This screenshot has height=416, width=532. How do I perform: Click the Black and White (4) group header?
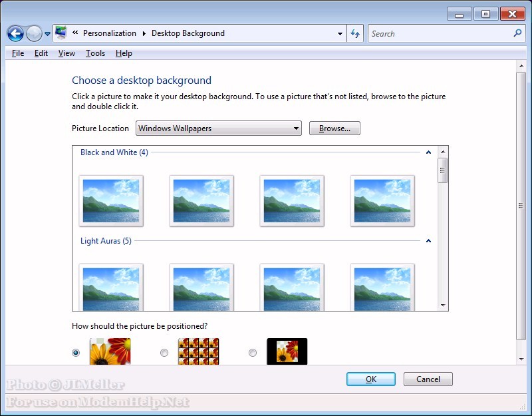point(114,152)
